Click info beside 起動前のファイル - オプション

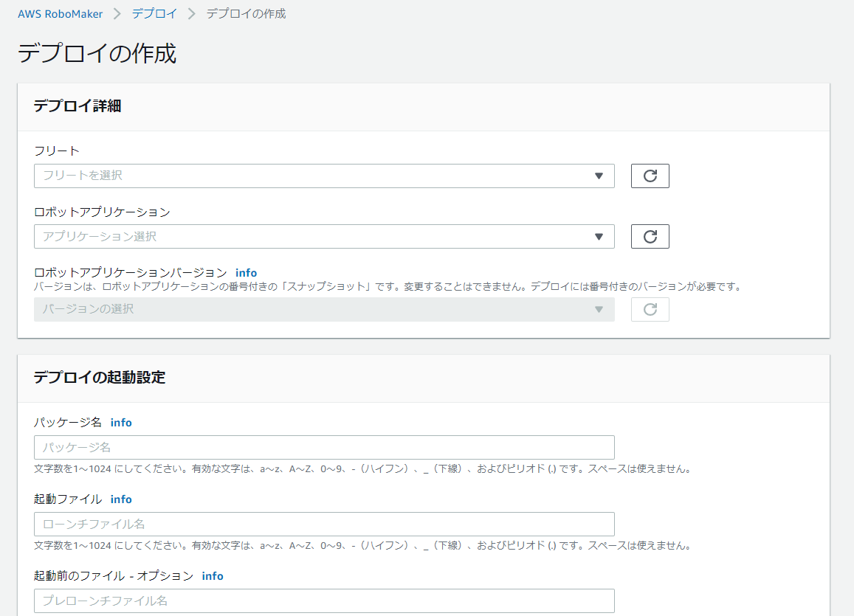(212, 575)
